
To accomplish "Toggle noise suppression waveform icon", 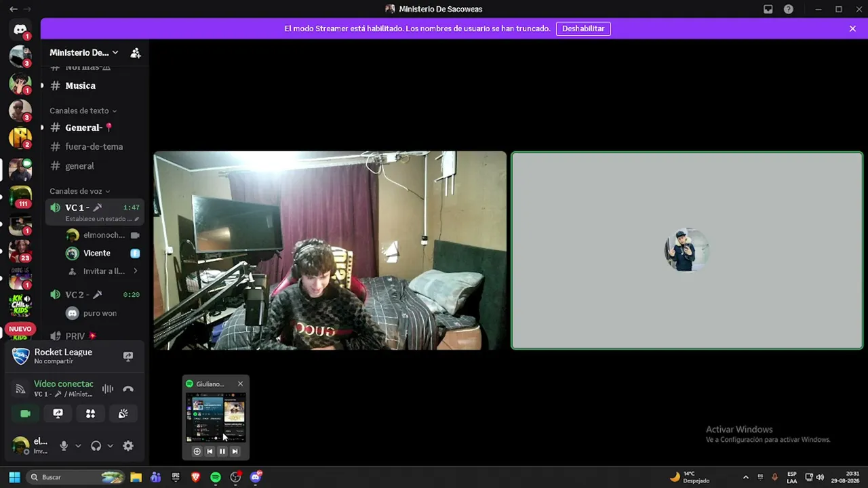I will [108, 389].
